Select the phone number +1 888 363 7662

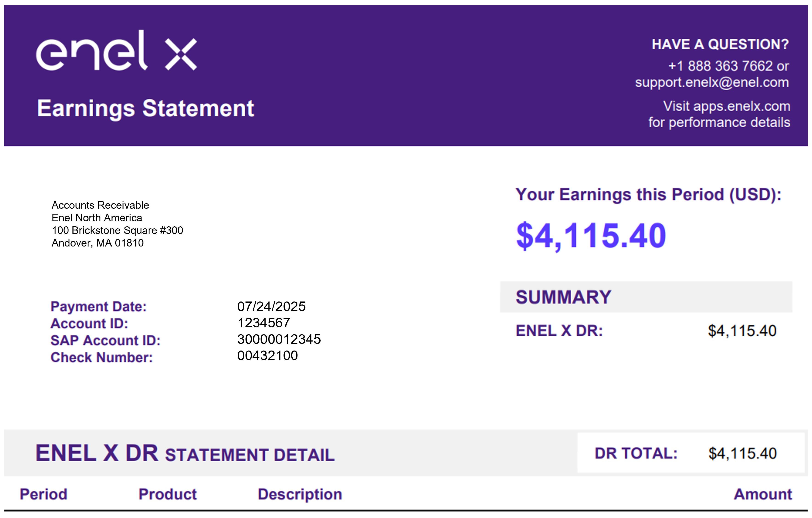[720, 66]
